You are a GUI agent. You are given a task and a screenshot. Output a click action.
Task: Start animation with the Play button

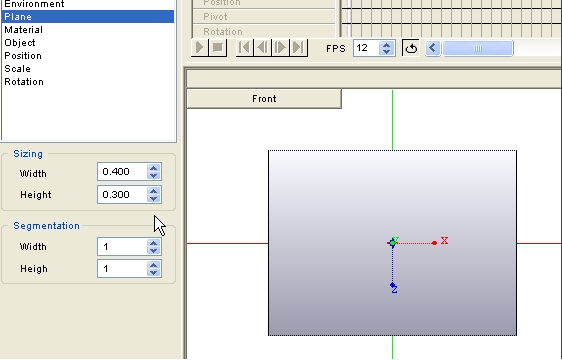[200, 48]
